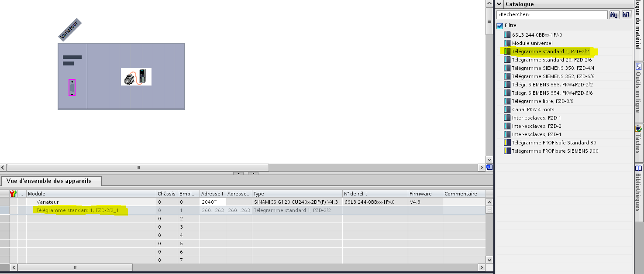Click the device table vertical scroll up arrow
Viewport: 644px width, 274px height.
pos(489,202)
